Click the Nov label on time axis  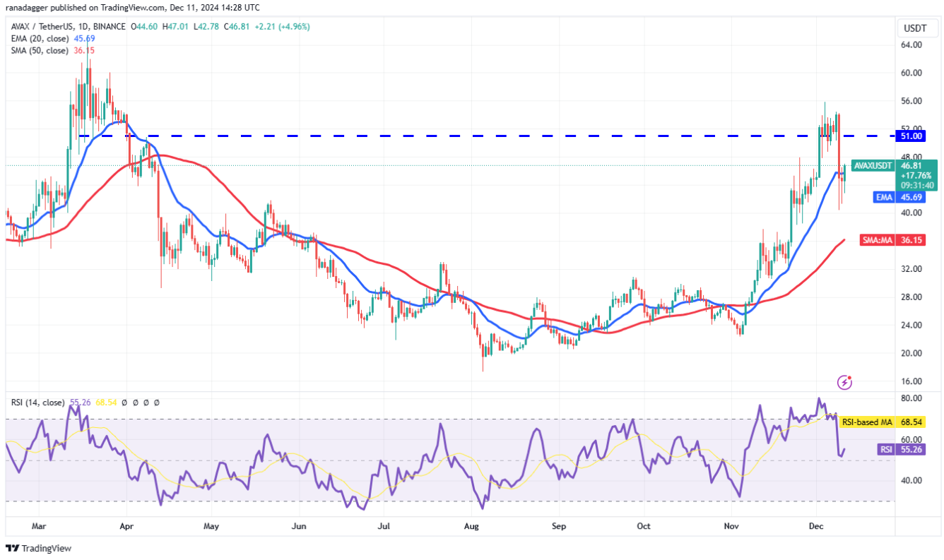(x=730, y=526)
